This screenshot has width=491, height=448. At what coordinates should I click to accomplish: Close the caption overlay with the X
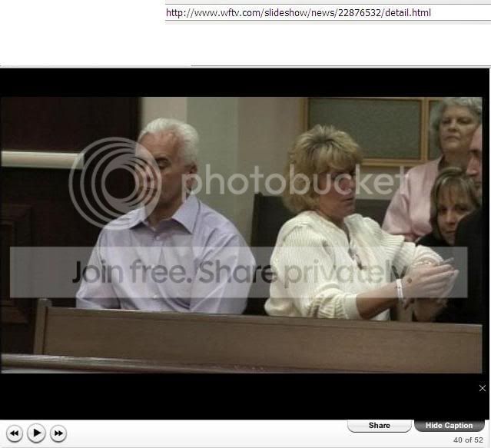click(482, 388)
